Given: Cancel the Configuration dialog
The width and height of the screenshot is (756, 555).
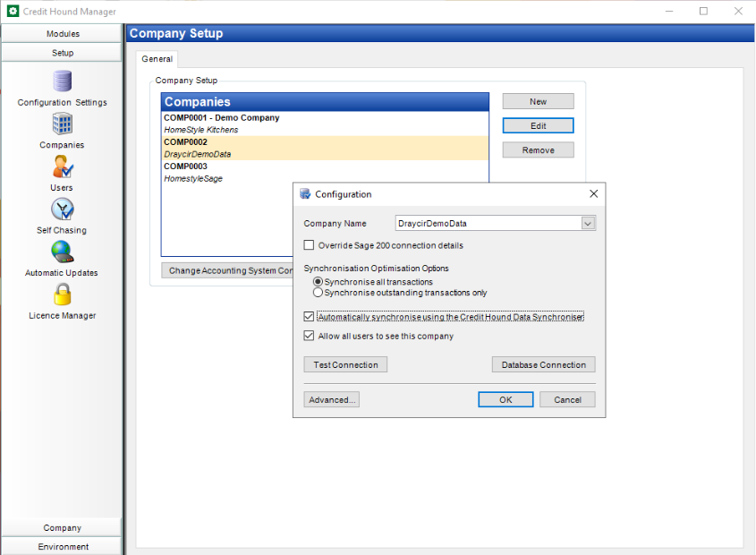Looking at the screenshot, I should [x=567, y=399].
